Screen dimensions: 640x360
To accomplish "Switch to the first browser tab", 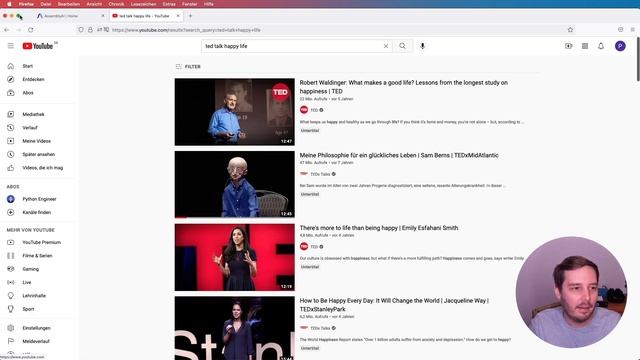I will [71, 16].
